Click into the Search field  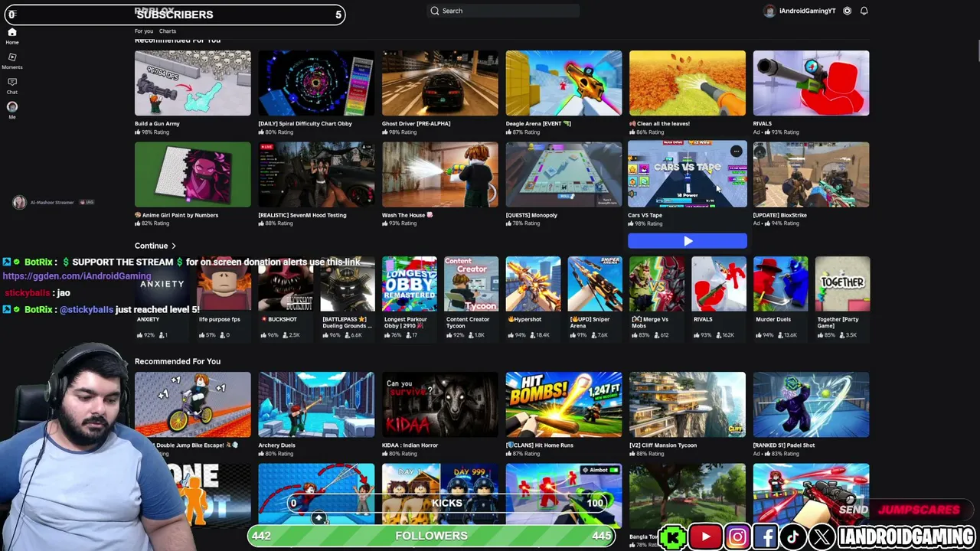coord(503,11)
